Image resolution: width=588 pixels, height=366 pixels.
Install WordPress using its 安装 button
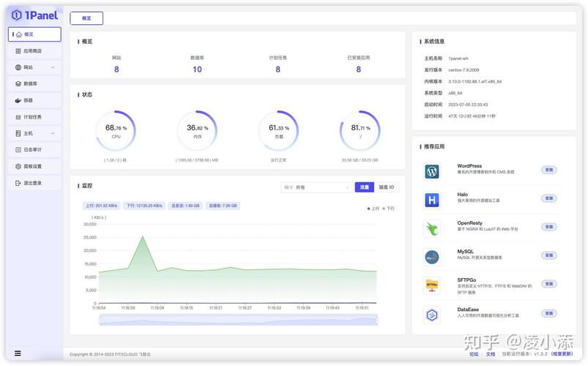(549, 170)
